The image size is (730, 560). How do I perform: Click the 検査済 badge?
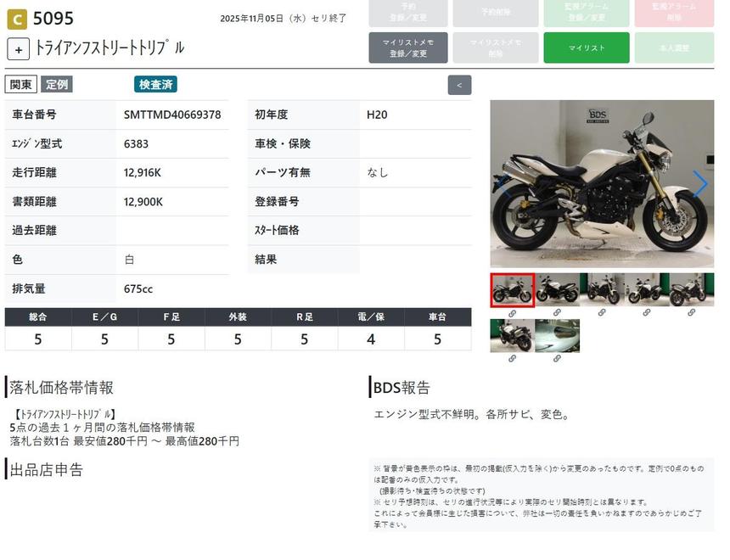tap(155, 84)
